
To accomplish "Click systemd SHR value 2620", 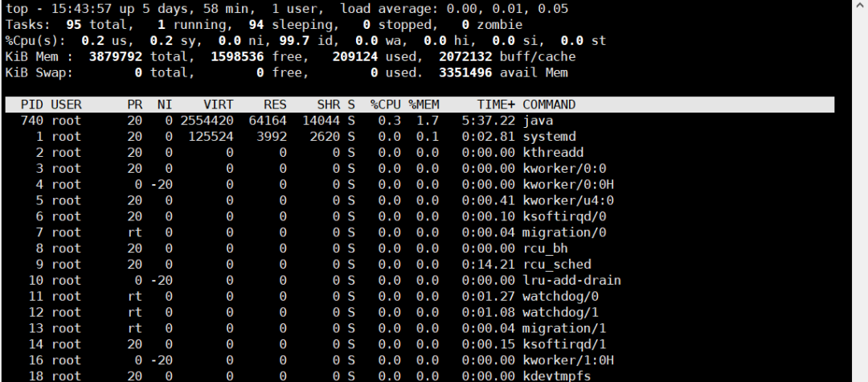I will (x=325, y=136).
